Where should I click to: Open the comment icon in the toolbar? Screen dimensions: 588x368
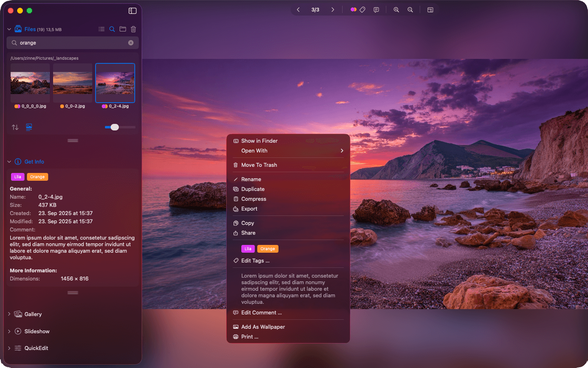coord(376,9)
